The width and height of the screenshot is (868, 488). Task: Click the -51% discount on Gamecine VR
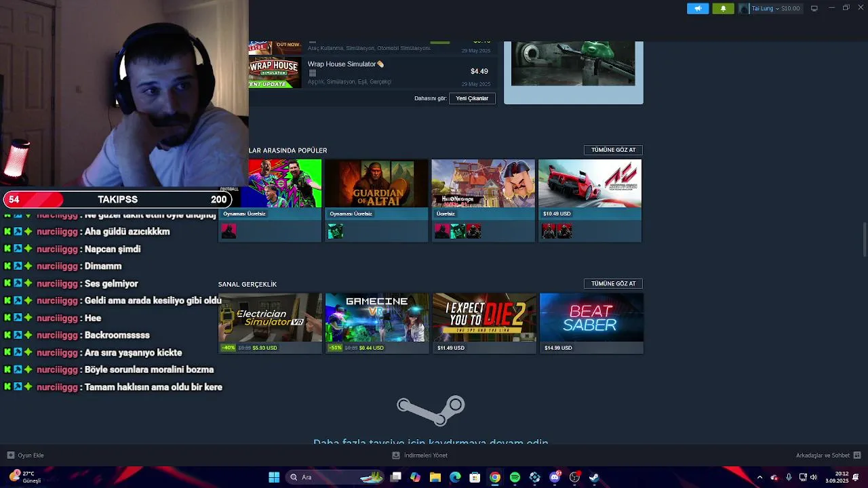pyautogui.click(x=335, y=348)
